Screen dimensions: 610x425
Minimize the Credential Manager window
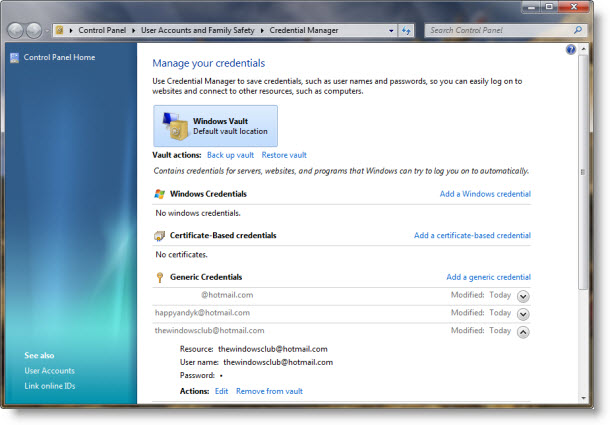(531, 7)
